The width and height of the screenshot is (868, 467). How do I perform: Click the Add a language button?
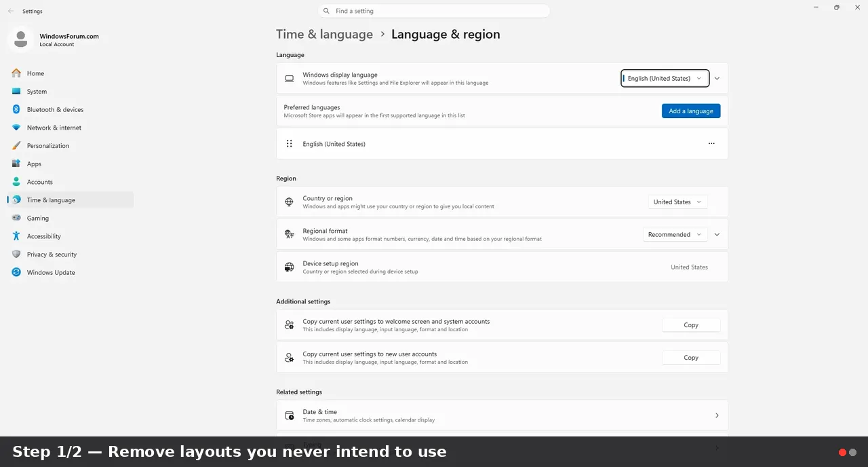click(691, 111)
